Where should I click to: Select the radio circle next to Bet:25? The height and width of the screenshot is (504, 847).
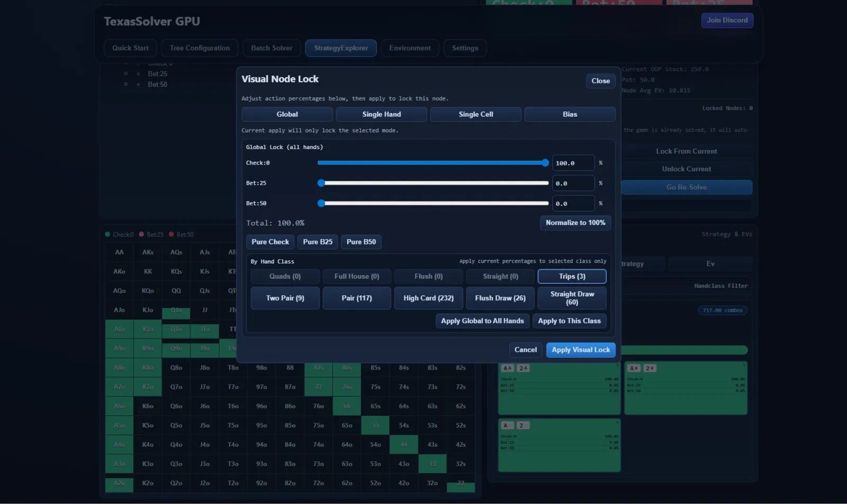click(125, 74)
